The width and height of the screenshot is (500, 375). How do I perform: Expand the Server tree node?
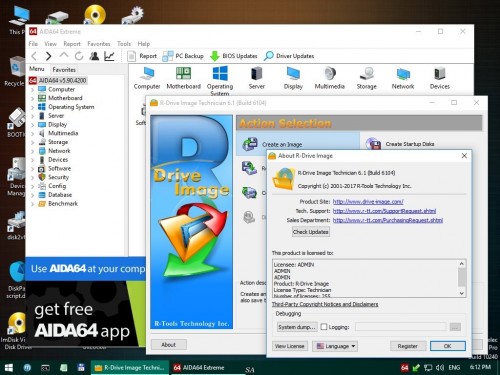(x=32, y=116)
